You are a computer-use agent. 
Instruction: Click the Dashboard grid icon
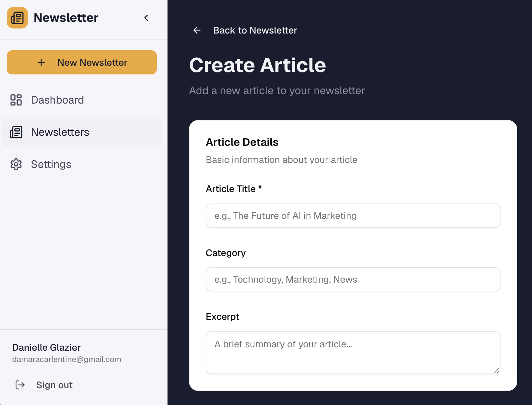click(16, 100)
